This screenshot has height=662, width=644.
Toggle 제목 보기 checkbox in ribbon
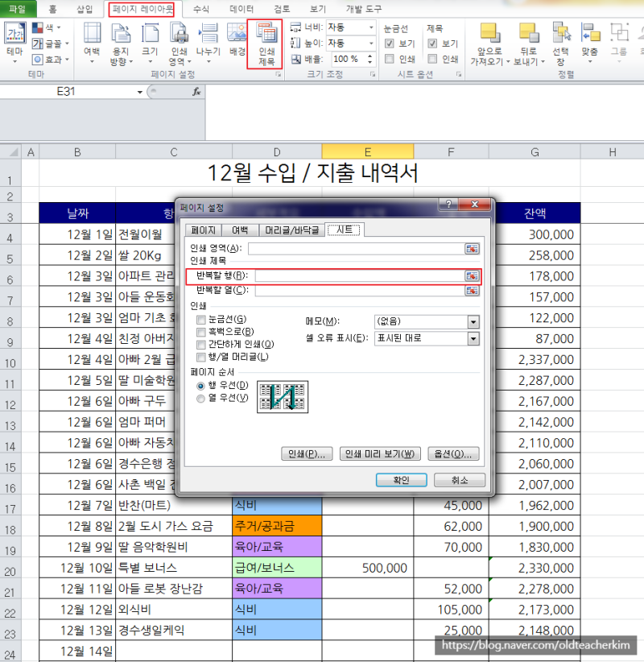(x=432, y=43)
